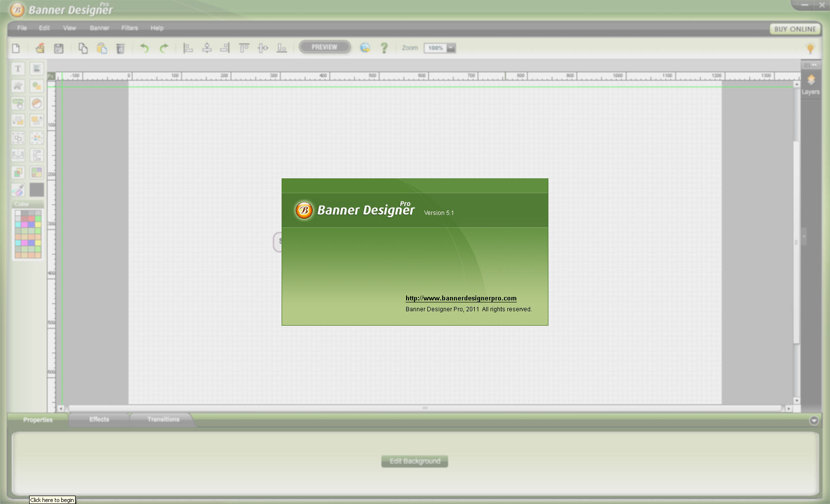830x504 pixels.
Task: Select the eyedropper color picker tool
Action: point(18,189)
